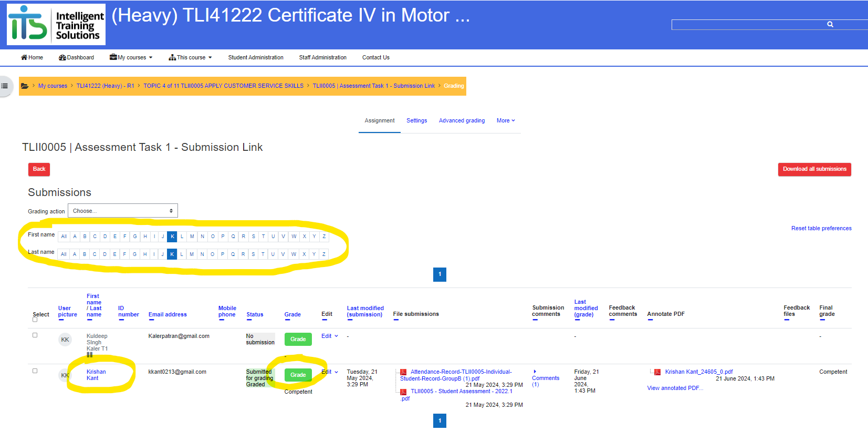Check the box for Kuldeep Singh row
The height and width of the screenshot is (431, 868).
(x=35, y=335)
